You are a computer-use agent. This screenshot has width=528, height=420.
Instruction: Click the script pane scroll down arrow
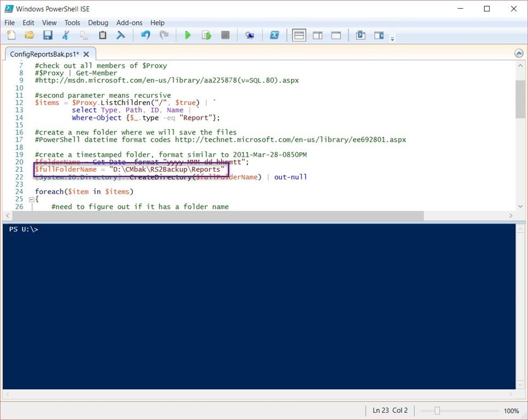click(520, 206)
